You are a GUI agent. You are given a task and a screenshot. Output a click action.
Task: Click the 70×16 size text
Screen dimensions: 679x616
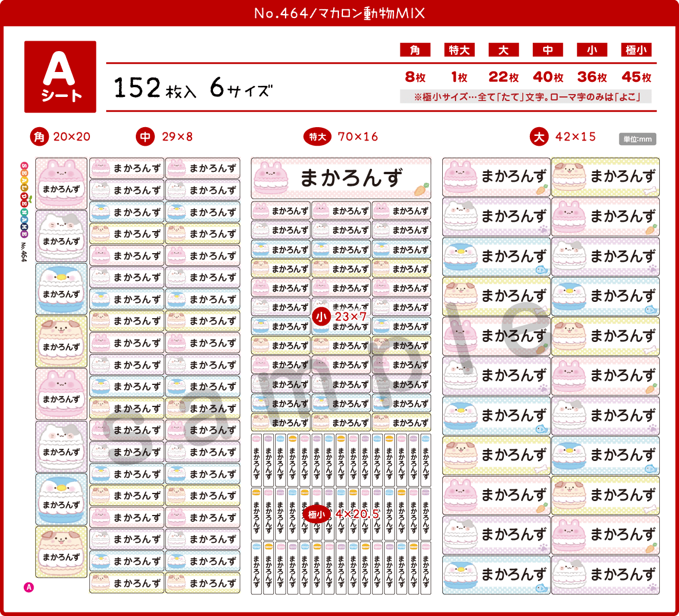tap(358, 137)
